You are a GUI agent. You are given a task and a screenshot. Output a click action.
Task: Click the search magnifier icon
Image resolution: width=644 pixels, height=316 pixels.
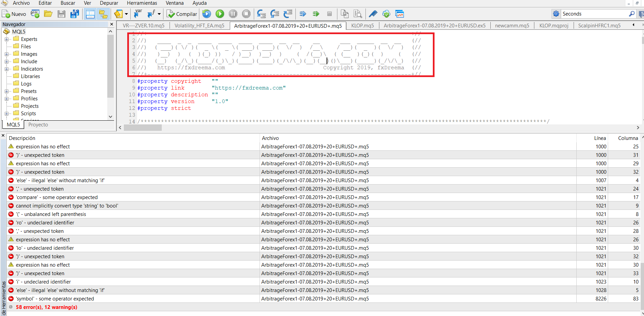pyautogui.click(x=631, y=14)
